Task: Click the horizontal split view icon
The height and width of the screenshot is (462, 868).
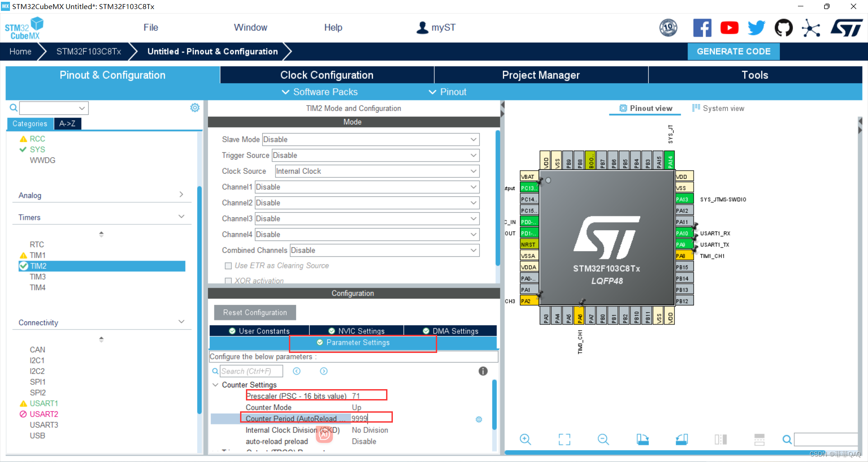Action: pyautogui.click(x=759, y=439)
